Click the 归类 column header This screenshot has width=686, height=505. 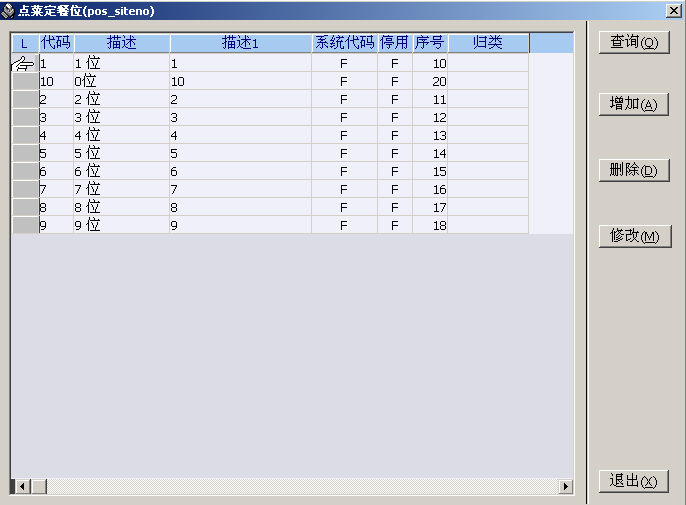(487, 43)
